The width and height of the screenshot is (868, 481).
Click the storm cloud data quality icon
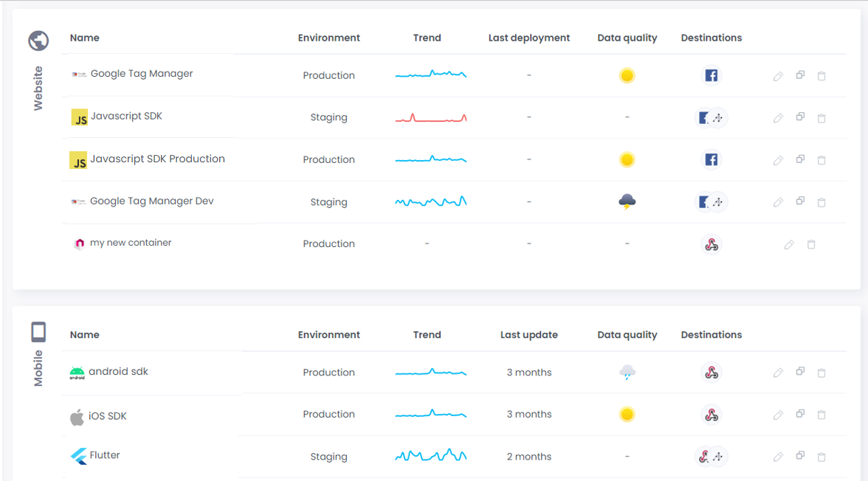click(627, 202)
